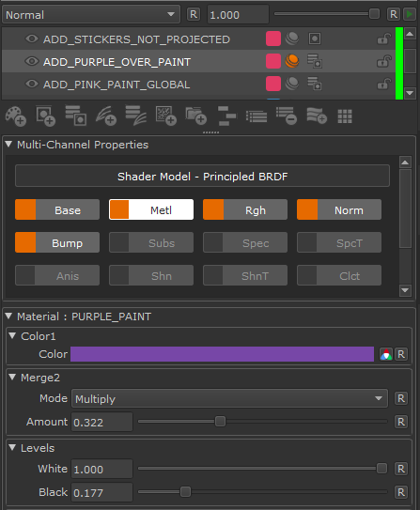Collapse the Multi-Channel Properties section
420x510 pixels.
[x=8, y=144]
